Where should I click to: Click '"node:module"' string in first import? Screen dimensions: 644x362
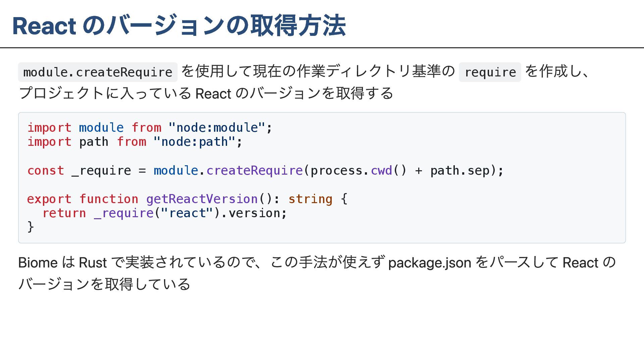coord(217,128)
